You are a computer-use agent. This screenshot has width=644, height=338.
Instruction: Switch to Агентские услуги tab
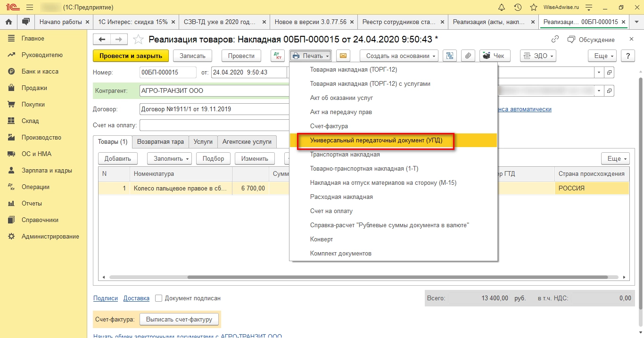click(x=247, y=141)
